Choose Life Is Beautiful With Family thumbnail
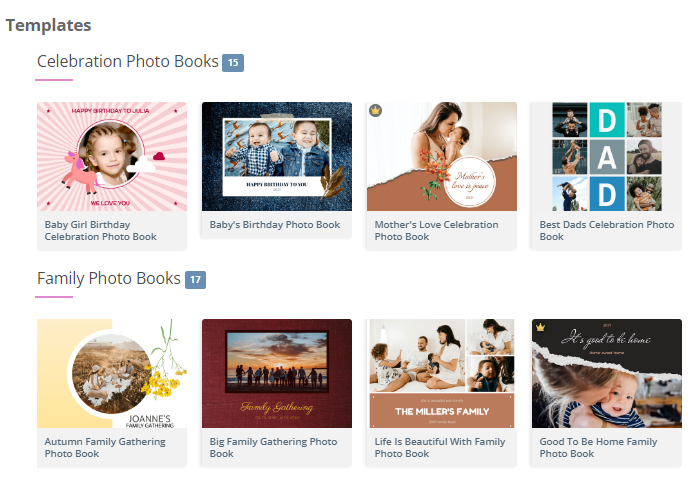The image size is (690, 480). click(442, 374)
